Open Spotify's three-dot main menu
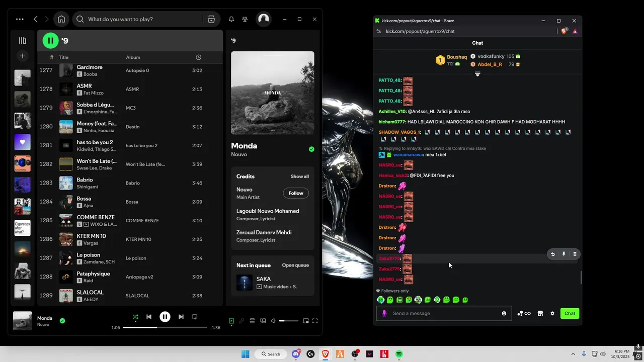This screenshot has width=644, height=362. (x=20, y=19)
